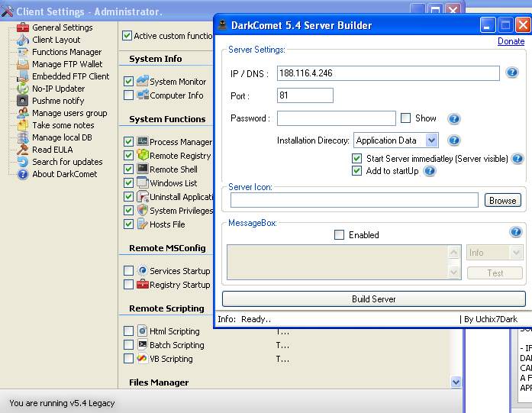
Task: Click the VB Scripting icon
Action: pos(143,358)
